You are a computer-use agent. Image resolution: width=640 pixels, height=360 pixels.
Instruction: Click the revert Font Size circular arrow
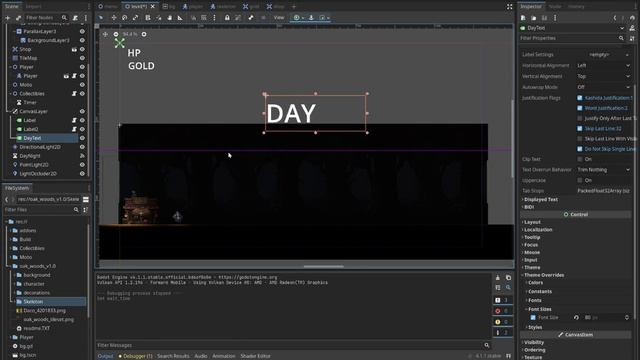point(576,318)
